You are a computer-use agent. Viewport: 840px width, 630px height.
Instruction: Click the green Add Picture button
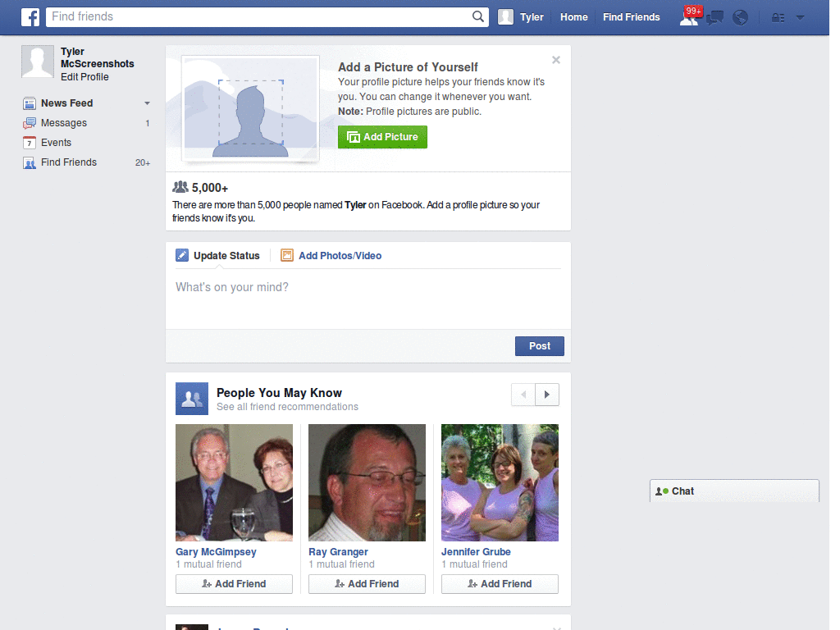coord(382,137)
